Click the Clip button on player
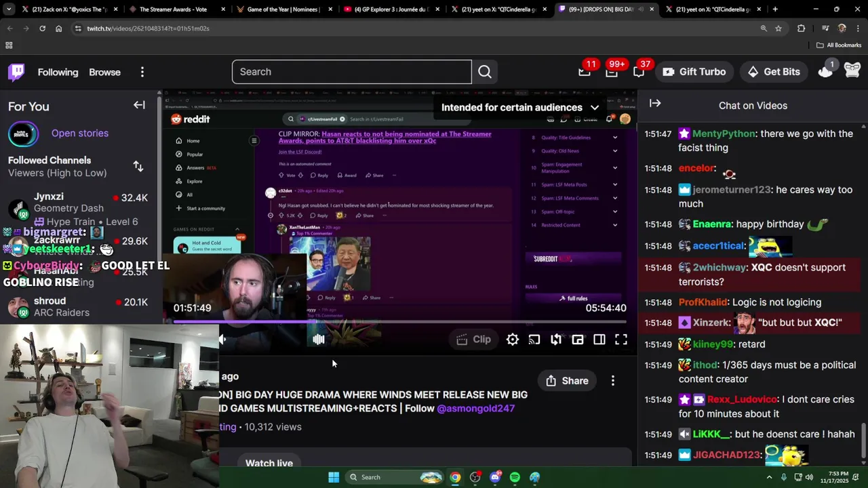The height and width of the screenshot is (488, 868). [x=473, y=340]
